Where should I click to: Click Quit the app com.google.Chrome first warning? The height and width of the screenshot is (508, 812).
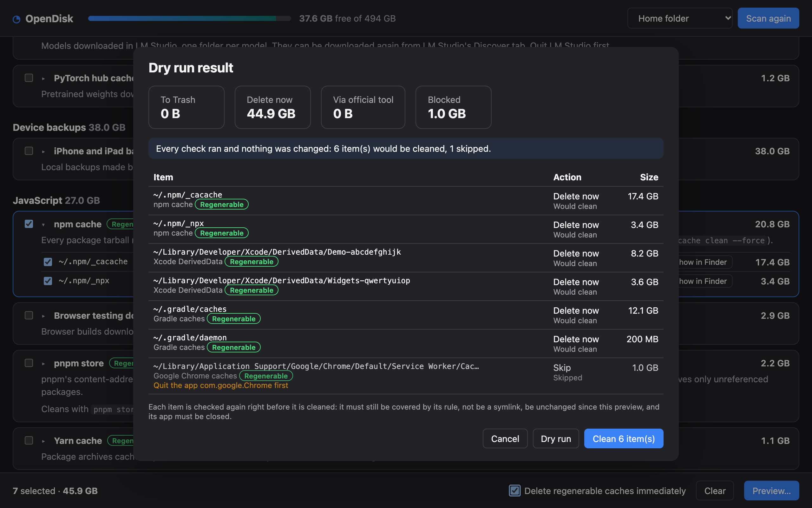click(221, 385)
